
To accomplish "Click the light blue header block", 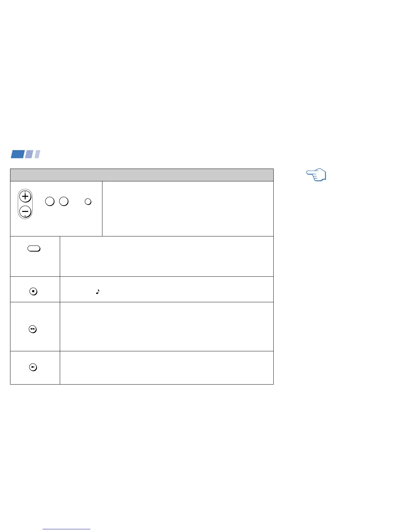I will 37,154.
